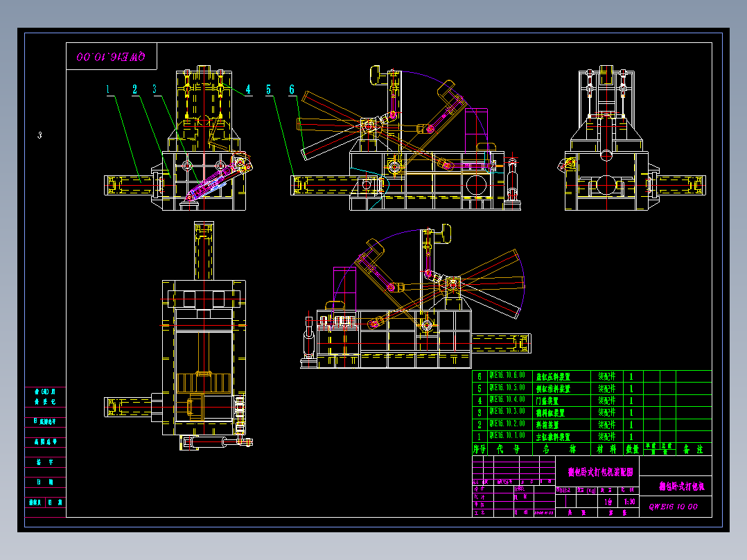This screenshot has width=747, height=560.
Task: Select the magenta QWE16 10 00 drawing number in the title block
Action: 673,507
